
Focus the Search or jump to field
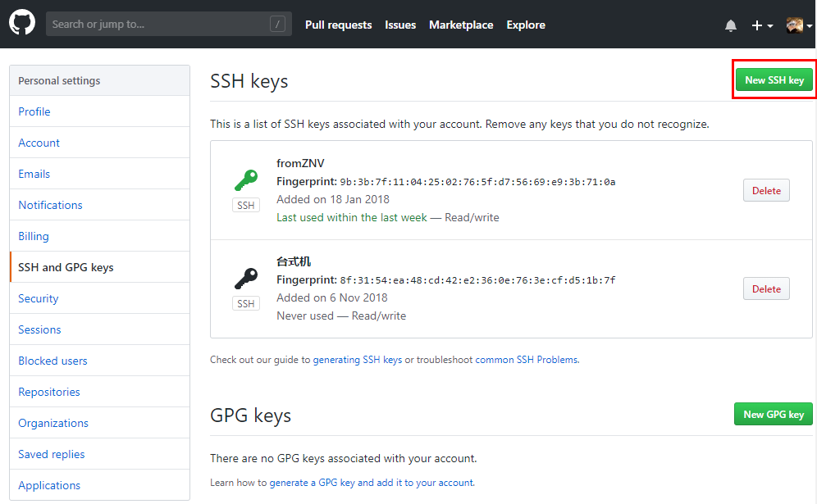(x=156, y=24)
